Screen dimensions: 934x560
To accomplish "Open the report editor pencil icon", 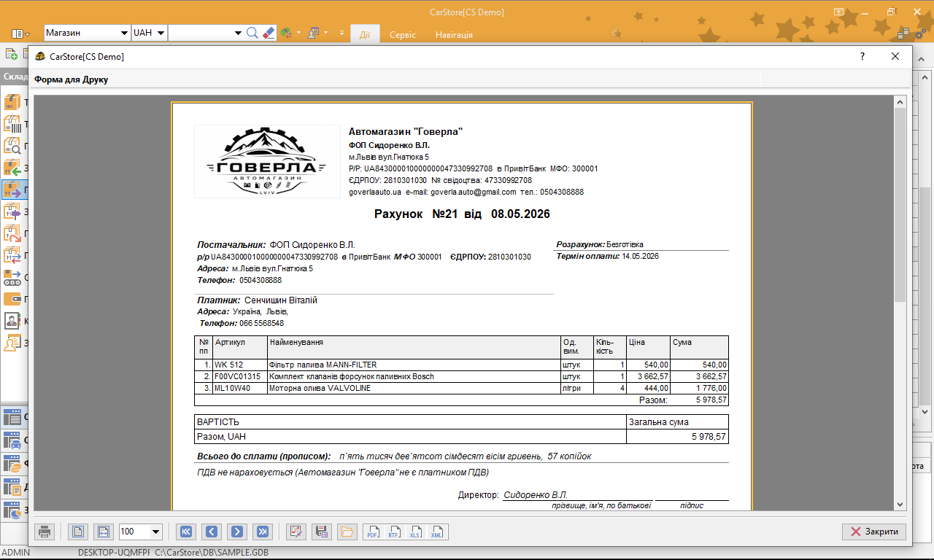I will 296,532.
